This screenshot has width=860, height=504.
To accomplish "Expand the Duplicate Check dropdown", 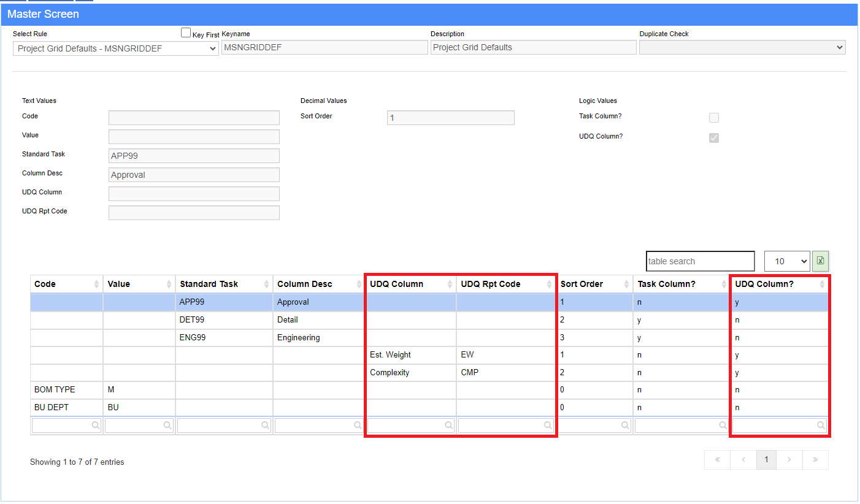I will pos(742,48).
